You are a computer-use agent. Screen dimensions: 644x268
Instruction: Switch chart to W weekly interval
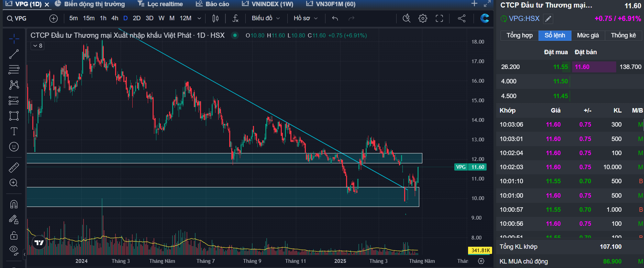point(162,18)
